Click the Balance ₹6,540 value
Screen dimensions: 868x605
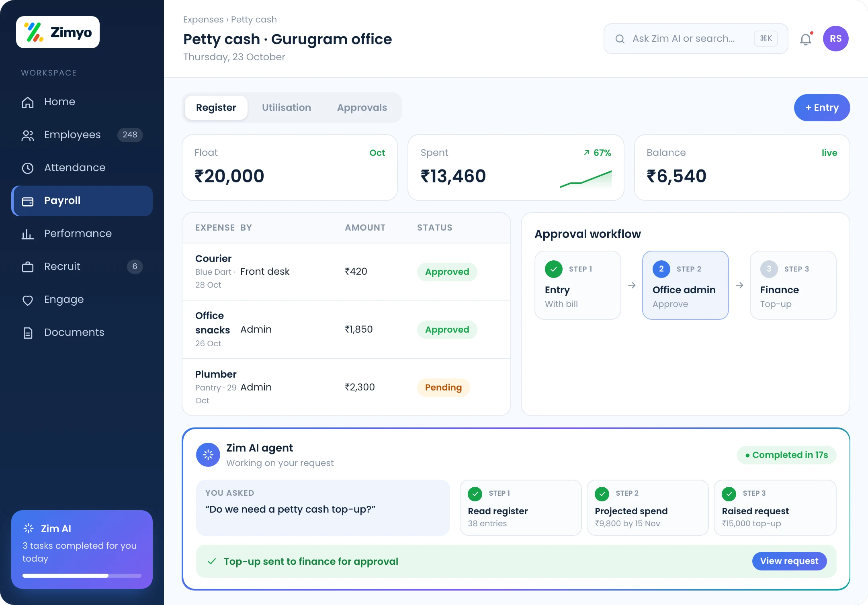coord(677,176)
